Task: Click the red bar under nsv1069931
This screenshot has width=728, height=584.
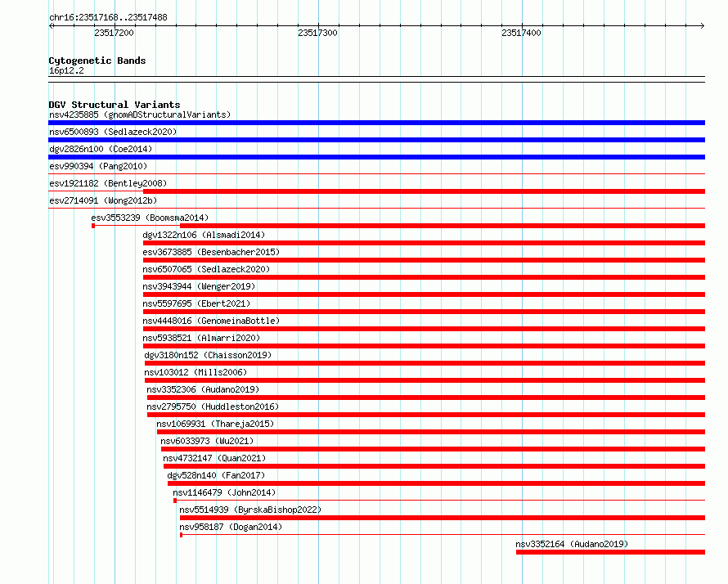Action: coord(431,432)
